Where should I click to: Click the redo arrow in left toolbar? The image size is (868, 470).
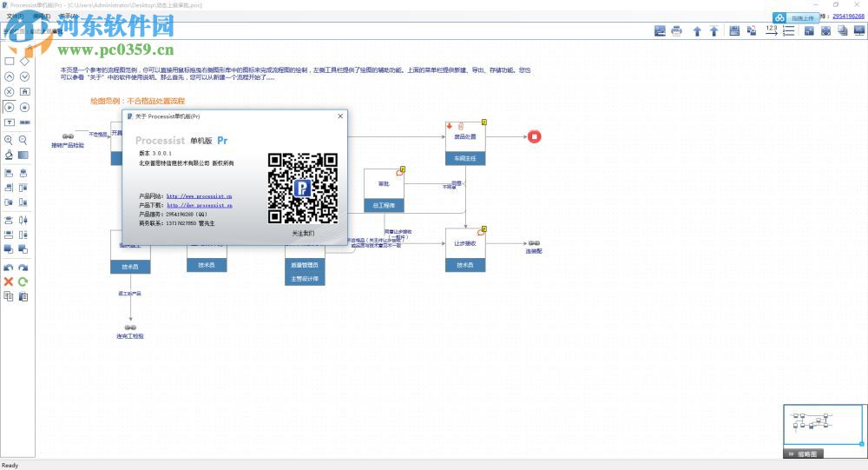23,268
